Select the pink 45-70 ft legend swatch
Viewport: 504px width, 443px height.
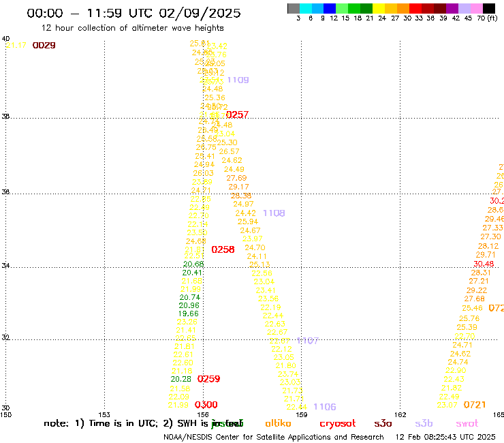tap(476, 8)
